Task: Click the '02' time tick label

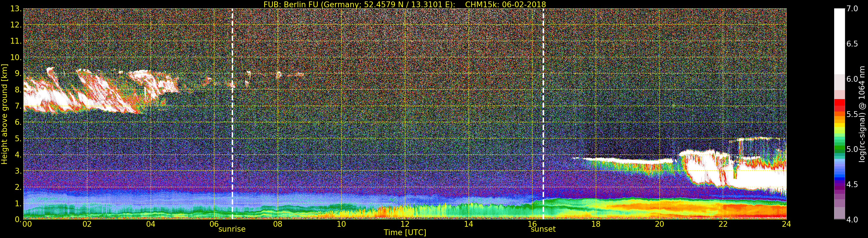Action: [87, 224]
